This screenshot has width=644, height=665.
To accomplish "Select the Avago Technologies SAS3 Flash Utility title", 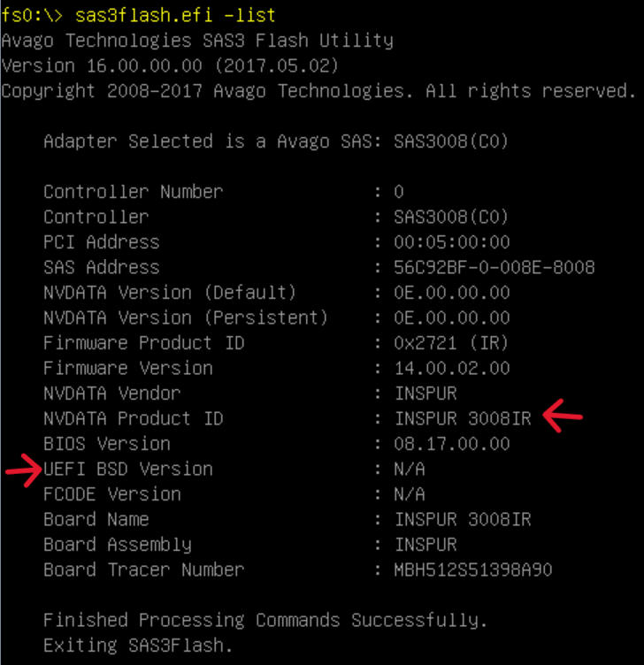I will click(197, 41).
